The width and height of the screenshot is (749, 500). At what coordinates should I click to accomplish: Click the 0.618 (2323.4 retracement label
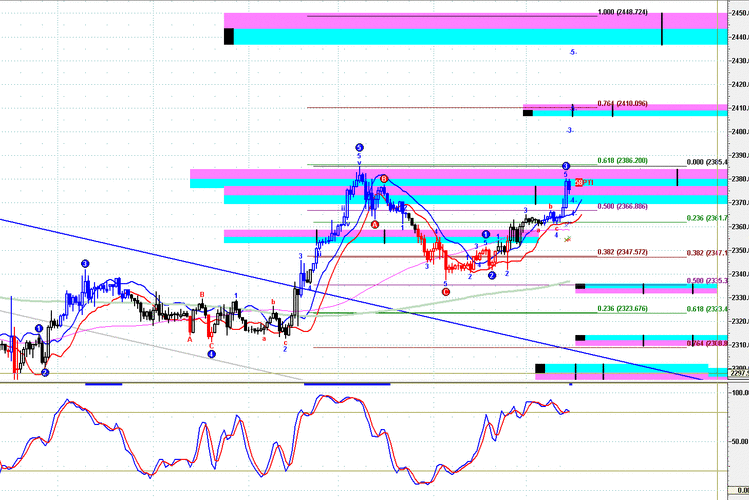(707, 309)
